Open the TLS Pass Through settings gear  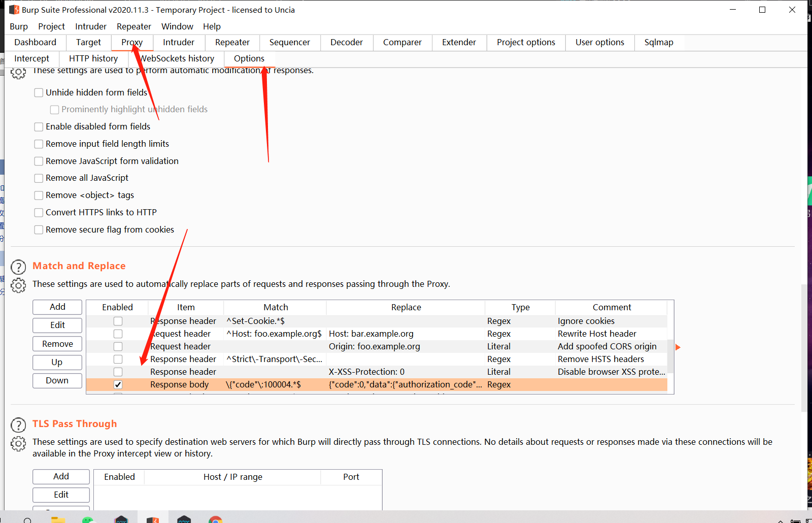click(18, 444)
